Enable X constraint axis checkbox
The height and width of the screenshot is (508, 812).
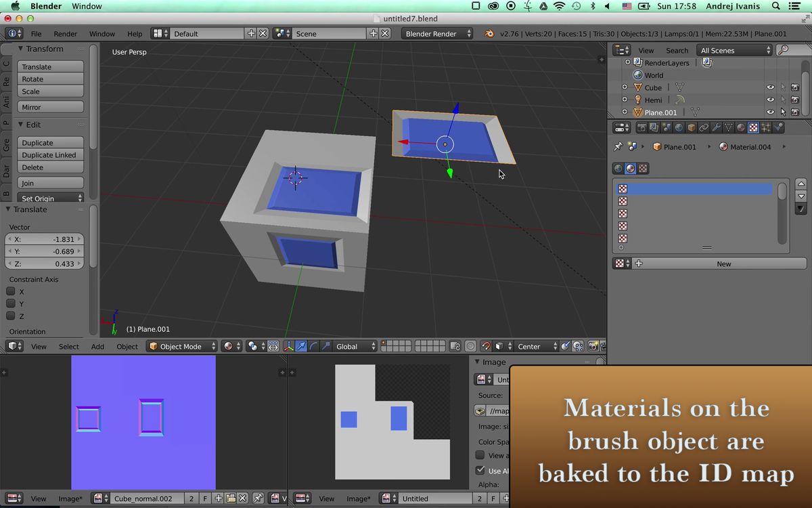(11, 291)
